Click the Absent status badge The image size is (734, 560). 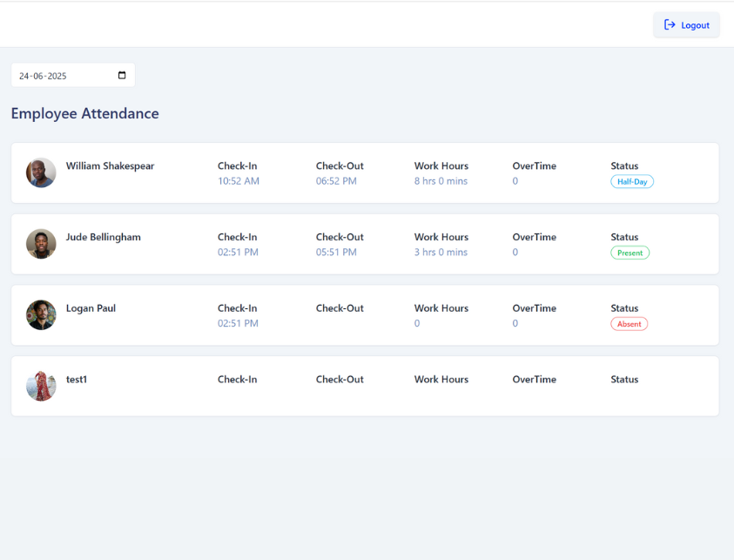(630, 324)
